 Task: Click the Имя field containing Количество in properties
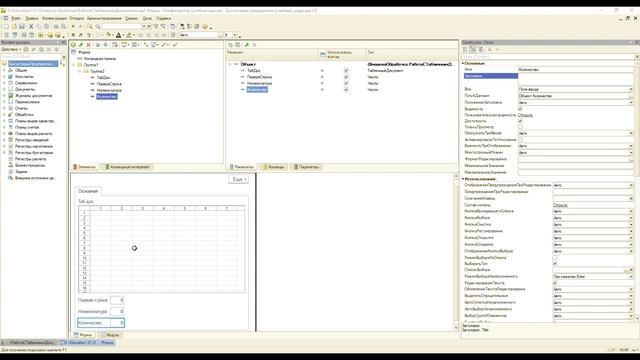point(576,70)
